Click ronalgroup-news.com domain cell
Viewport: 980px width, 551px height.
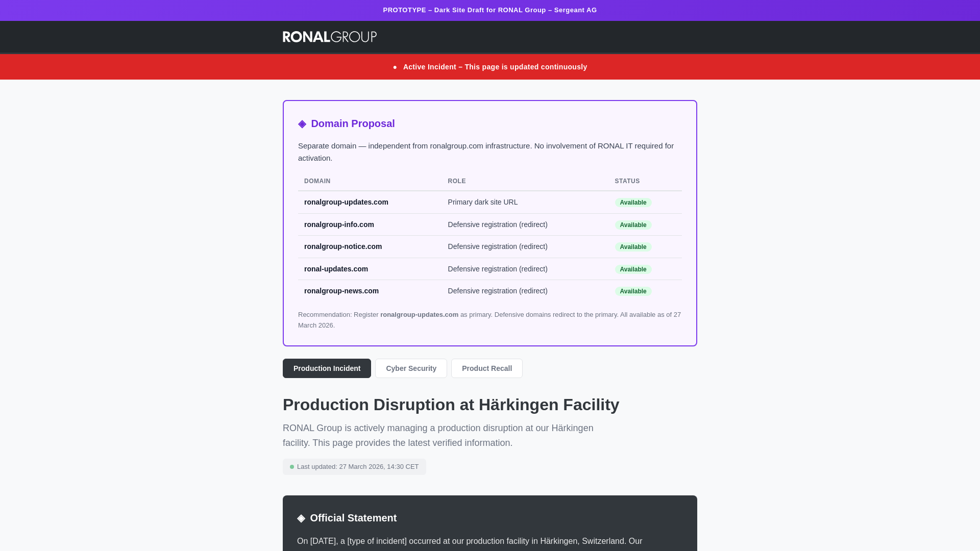click(341, 291)
